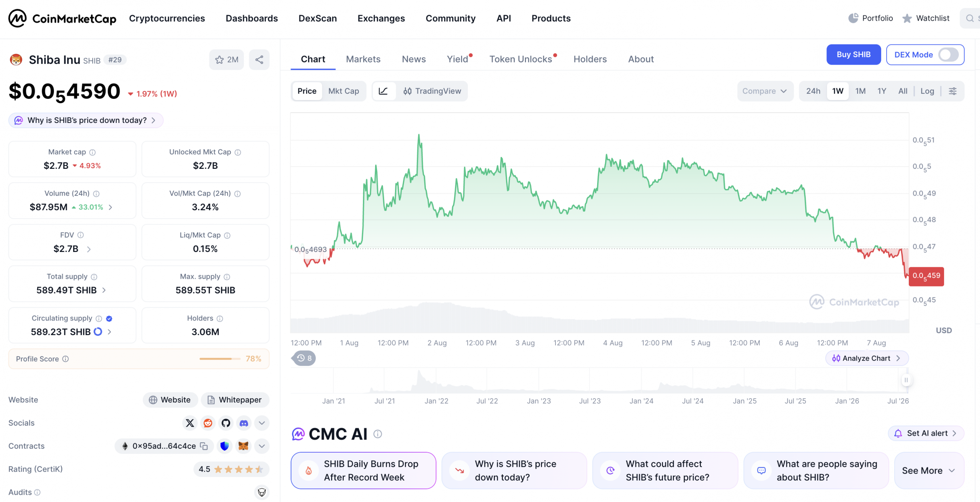Viewport: 980px width, 502px height.
Task: Open the Whitepaper link
Action: tap(235, 400)
